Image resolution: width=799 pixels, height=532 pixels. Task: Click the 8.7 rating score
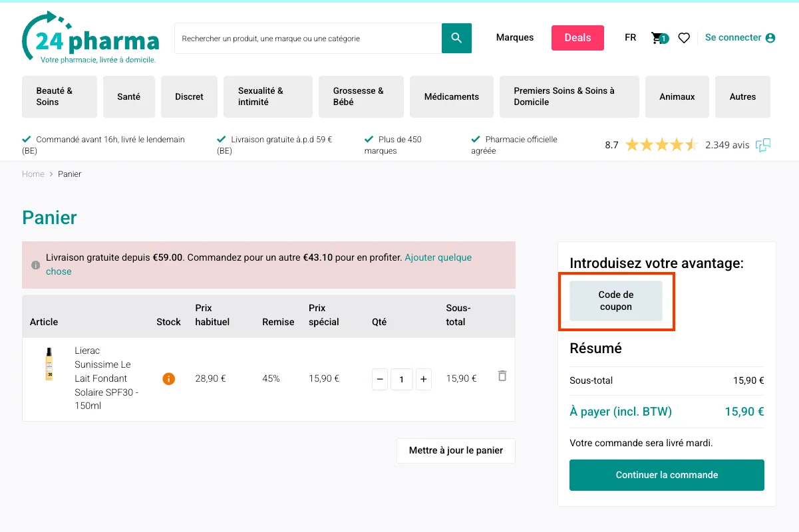(611, 145)
